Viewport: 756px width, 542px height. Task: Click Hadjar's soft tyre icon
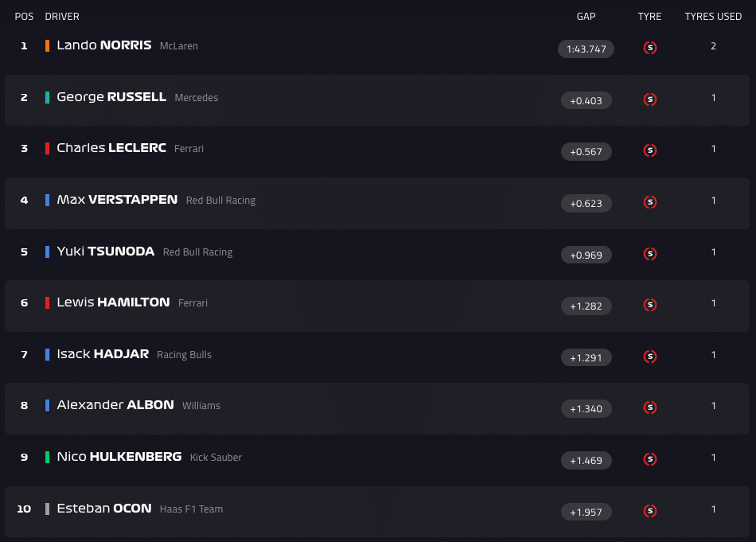pyautogui.click(x=650, y=357)
